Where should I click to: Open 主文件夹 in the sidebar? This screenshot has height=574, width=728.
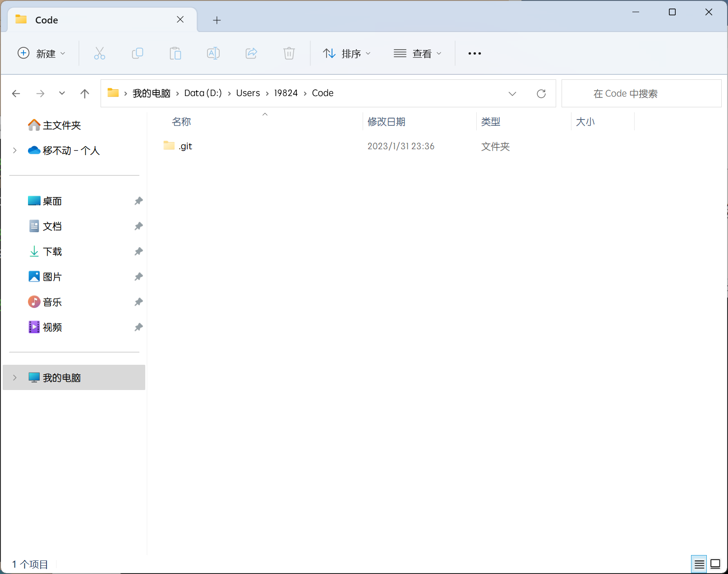62,125
